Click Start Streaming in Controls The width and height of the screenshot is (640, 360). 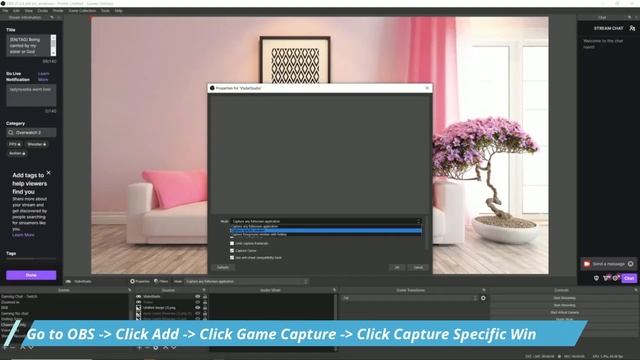coord(564,298)
